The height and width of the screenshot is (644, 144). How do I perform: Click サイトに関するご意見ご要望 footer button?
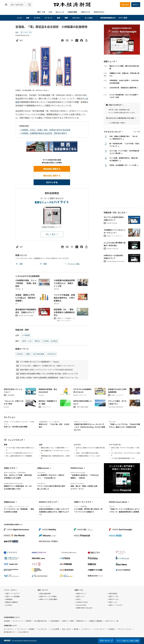click(x=128, y=641)
